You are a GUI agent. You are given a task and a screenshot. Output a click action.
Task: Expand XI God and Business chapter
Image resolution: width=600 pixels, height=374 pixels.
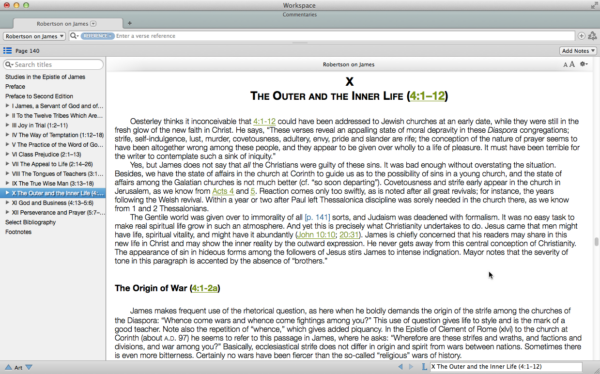click(x=7, y=203)
